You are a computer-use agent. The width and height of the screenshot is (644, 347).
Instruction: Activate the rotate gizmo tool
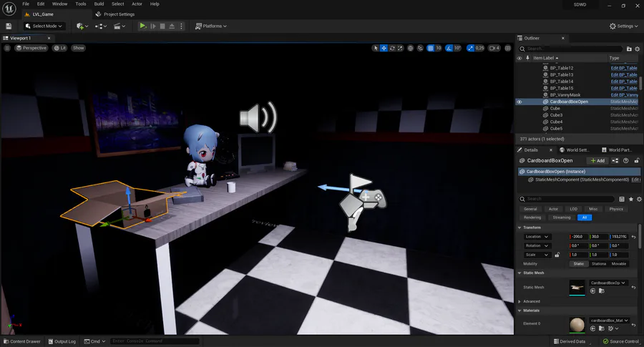[392, 48]
